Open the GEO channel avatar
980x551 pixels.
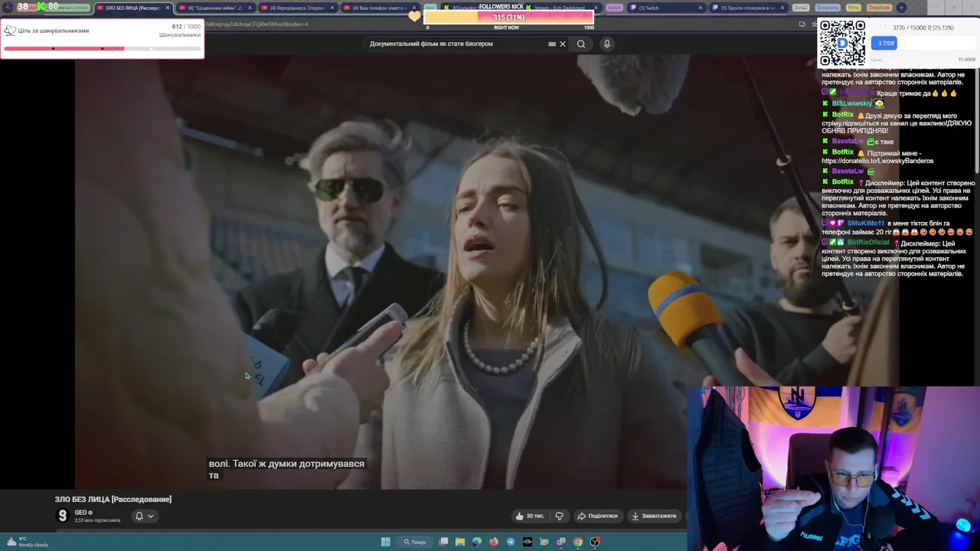(63, 516)
